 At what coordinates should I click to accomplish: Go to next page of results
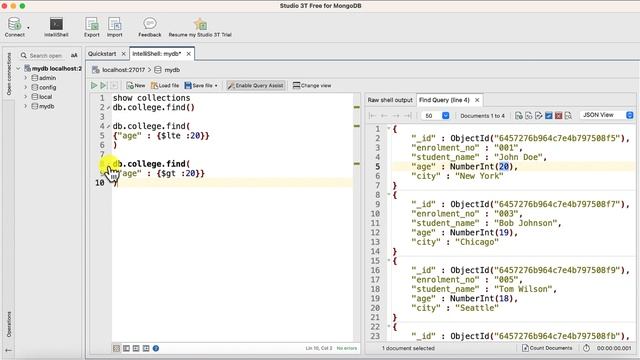pyautogui.click(x=396, y=116)
